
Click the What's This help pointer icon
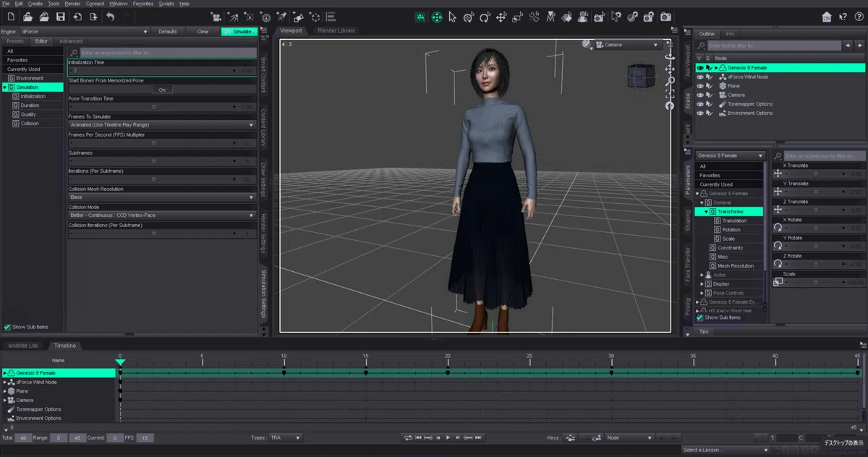click(843, 17)
